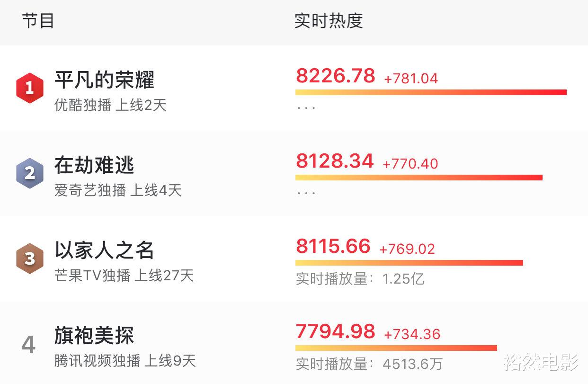Select the heat value 8226.78
This screenshot has width=588, height=384.
coord(336,76)
